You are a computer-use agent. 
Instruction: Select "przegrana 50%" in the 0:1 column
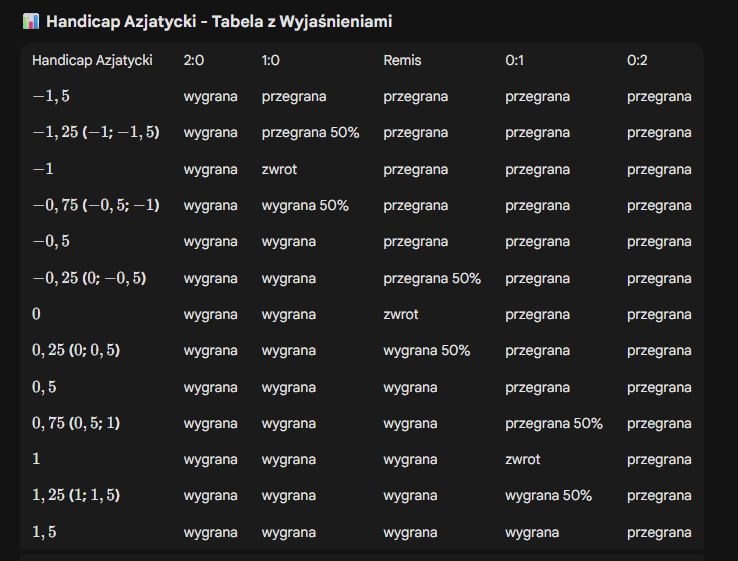coord(554,423)
